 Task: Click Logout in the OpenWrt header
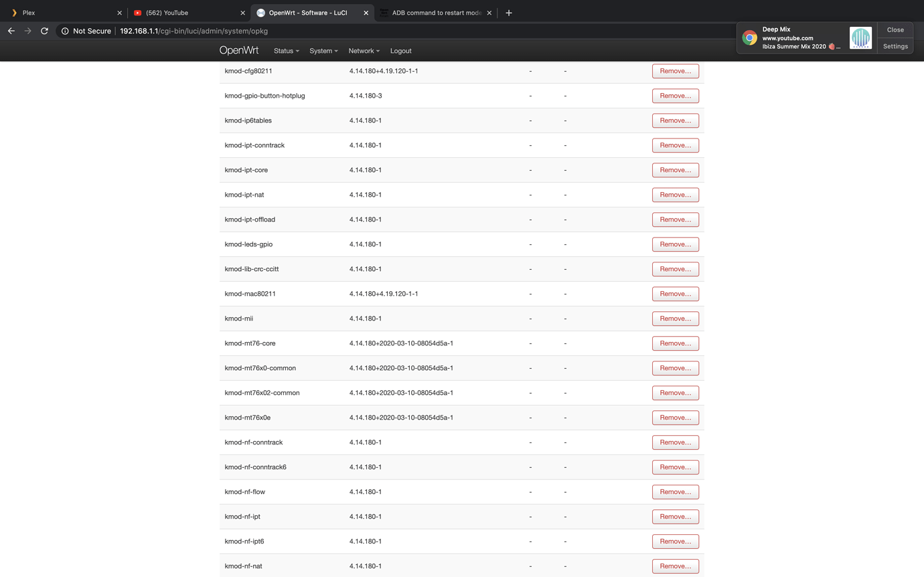pos(400,51)
